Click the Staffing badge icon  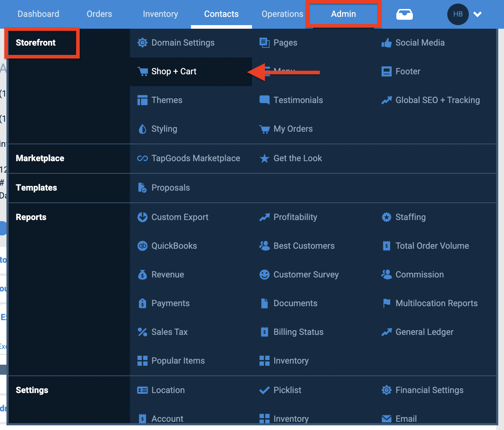click(387, 217)
